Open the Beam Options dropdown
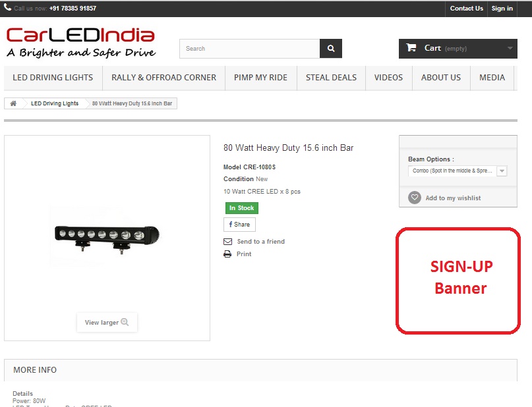Viewport: 532px width, 407px height. click(458, 171)
